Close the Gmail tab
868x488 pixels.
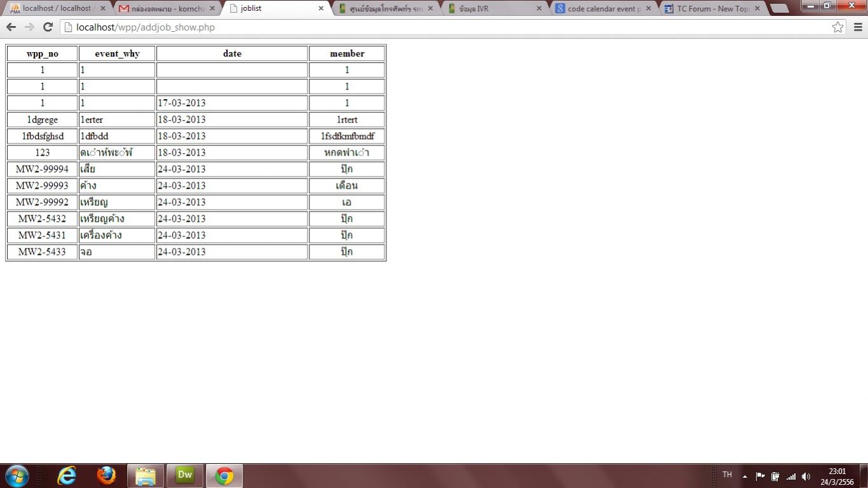[212, 9]
